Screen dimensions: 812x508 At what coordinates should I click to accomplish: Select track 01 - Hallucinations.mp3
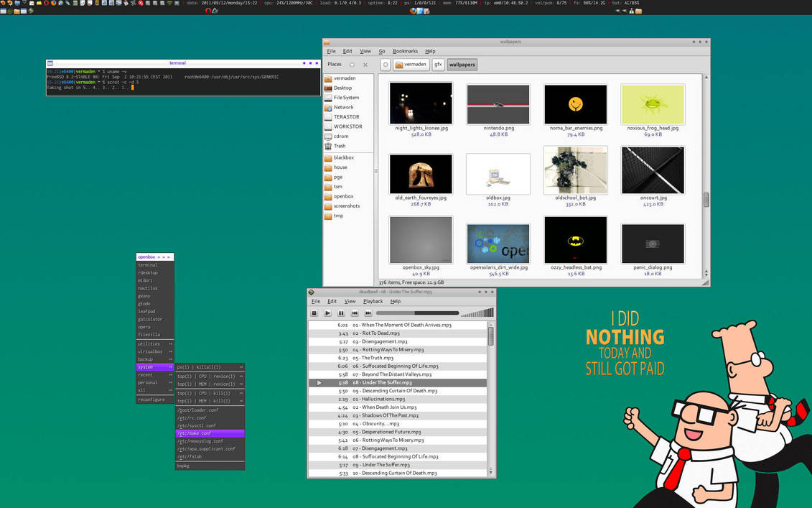[398, 400]
